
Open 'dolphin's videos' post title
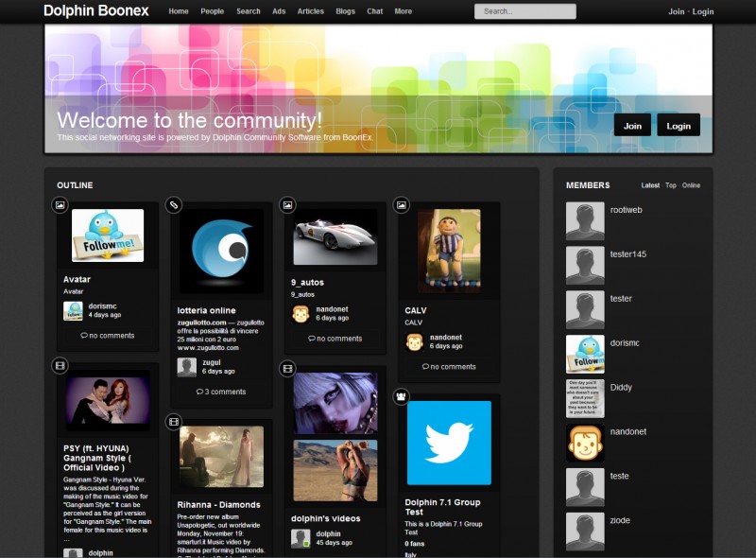325,518
